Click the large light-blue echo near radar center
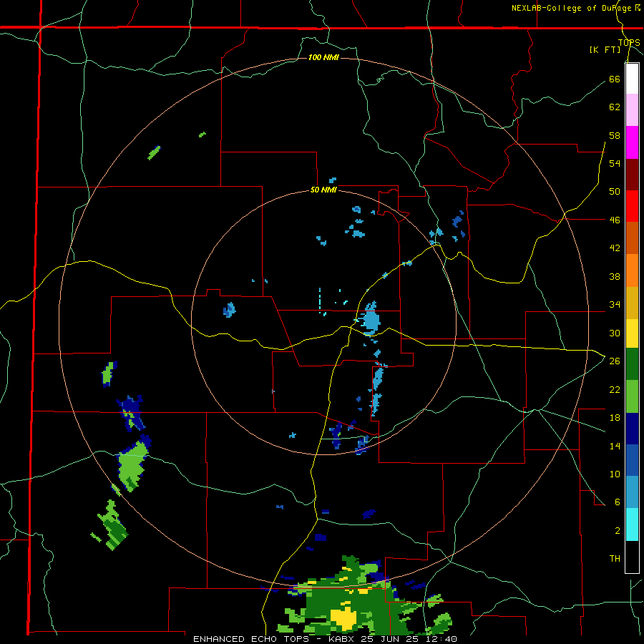The width and height of the screenshot is (644, 644). 371,318
